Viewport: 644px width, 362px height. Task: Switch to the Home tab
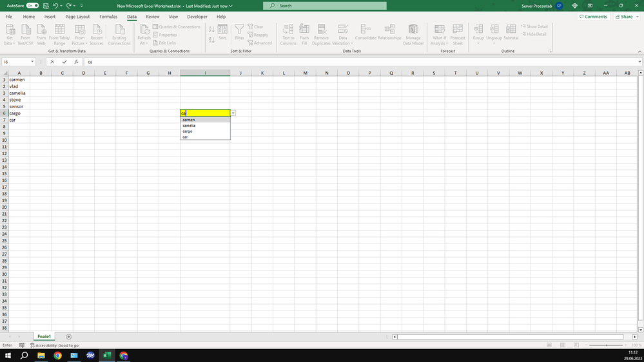coord(29,17)
